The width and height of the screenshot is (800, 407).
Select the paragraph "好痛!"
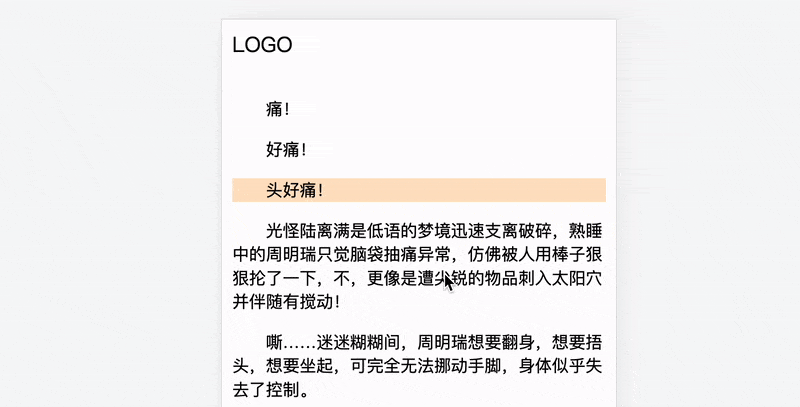(x=286, y=149)
